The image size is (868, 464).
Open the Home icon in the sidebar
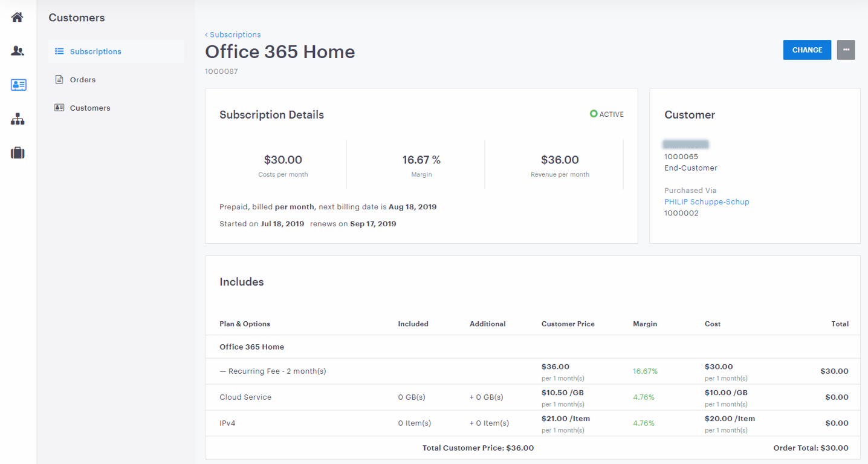18,17
